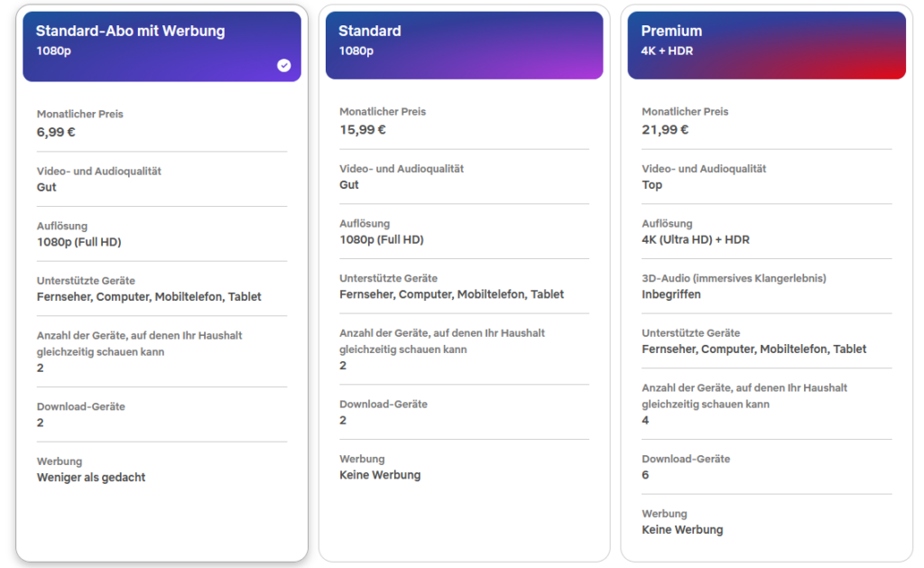The width and height of the screenshot is (924, 568).
Task: Click the 21,99 € monthly price
Action: point(665,130)
